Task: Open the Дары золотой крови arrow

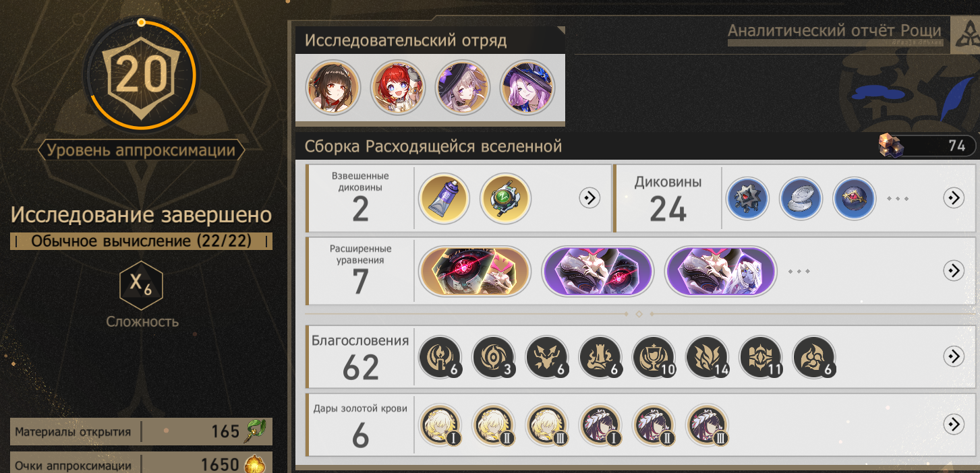Action: [954, 424]
